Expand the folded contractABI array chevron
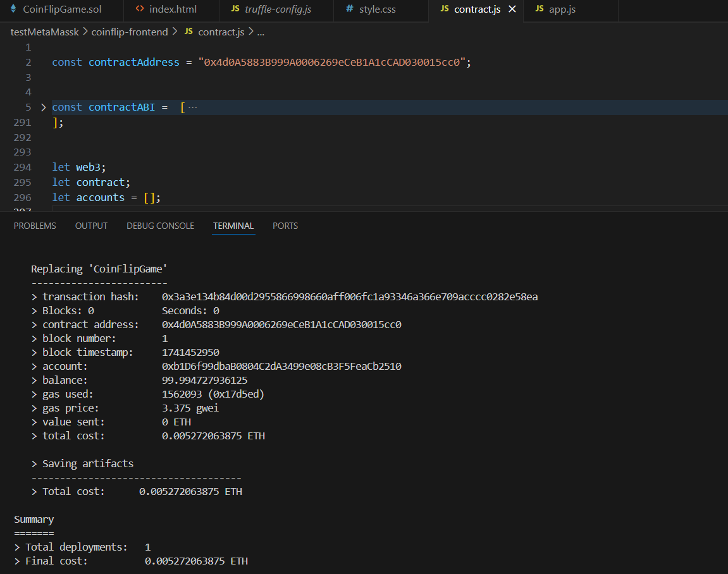 point(43,107)
